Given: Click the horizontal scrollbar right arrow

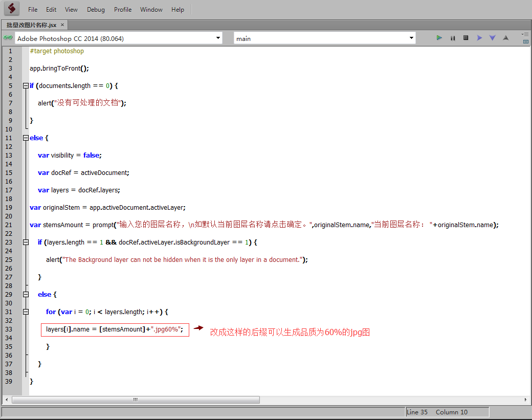Looking at the screenshot, I should 525,400.
